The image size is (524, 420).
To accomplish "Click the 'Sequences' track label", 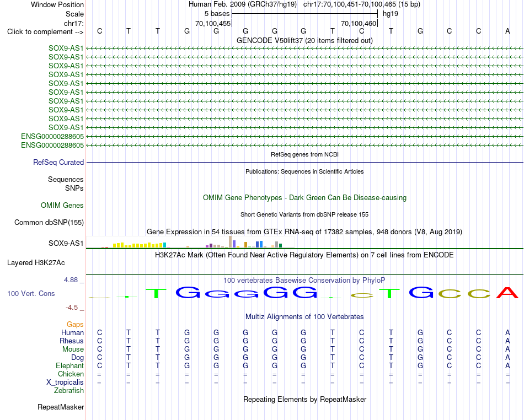I will click(66, 180).
